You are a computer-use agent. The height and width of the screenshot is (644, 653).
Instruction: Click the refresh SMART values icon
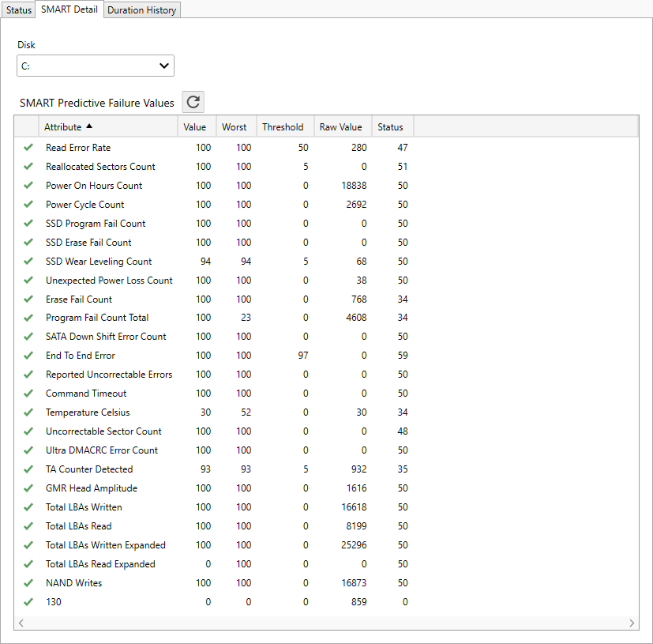click(x=193, y=102)
